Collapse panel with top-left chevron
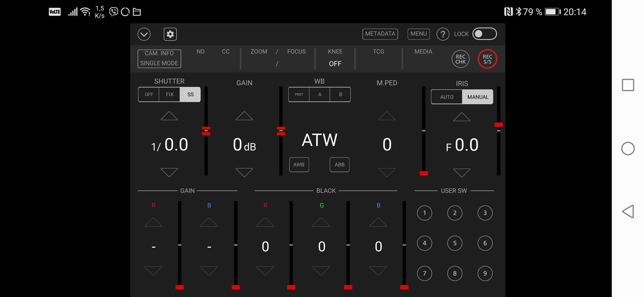This screenshot has width=644, height=297. click(x=144, y=34)
